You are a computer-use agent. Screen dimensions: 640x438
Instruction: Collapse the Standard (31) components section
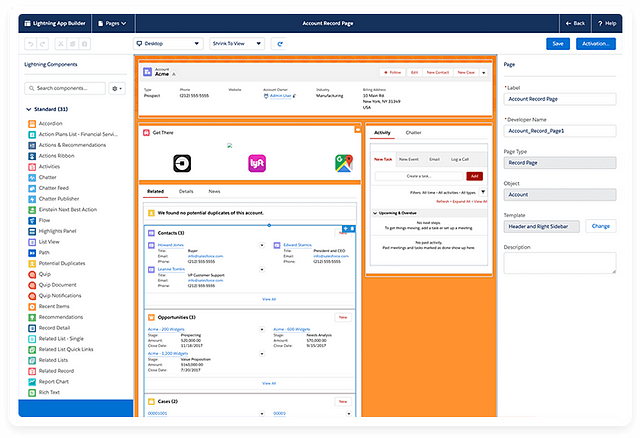(x=29, y=109)
